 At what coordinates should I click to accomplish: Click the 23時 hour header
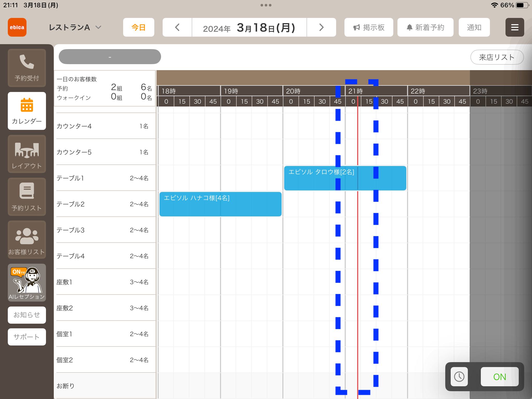click(x=501, y=91)
